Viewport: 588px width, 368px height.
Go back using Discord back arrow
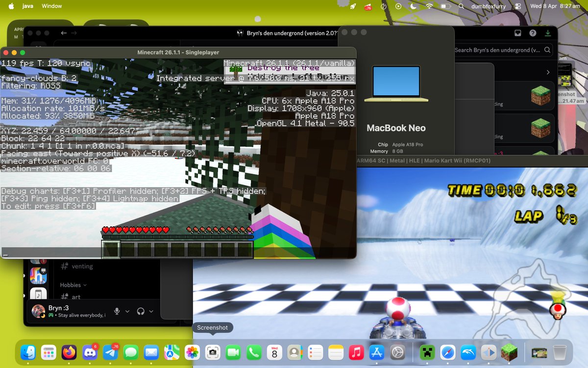pos(63,33)
